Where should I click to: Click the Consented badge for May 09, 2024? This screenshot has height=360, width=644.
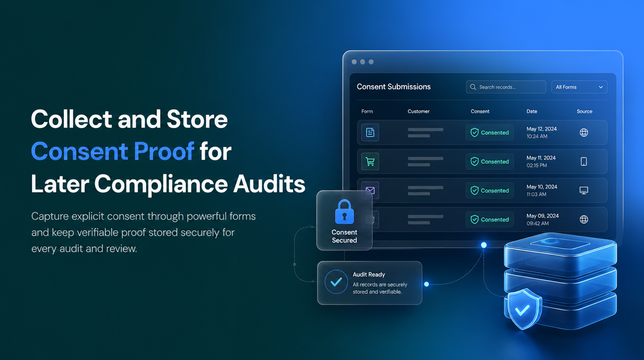click(490, 220)
